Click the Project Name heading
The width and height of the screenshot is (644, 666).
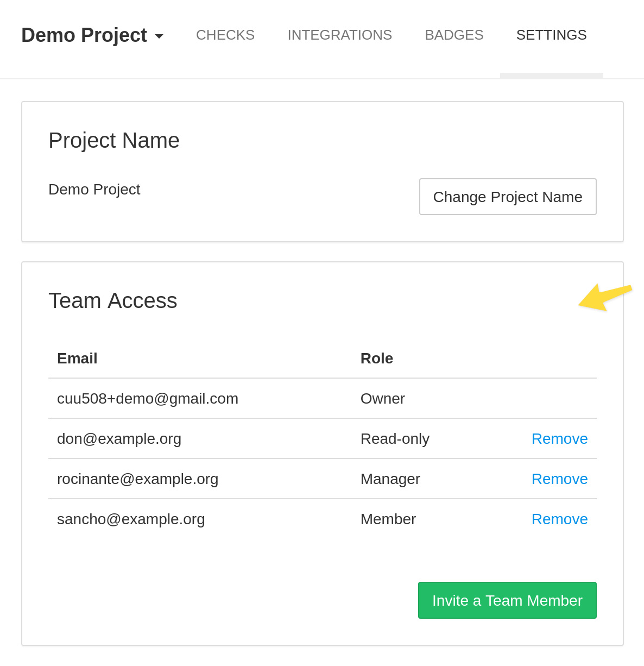pos(114,140)
